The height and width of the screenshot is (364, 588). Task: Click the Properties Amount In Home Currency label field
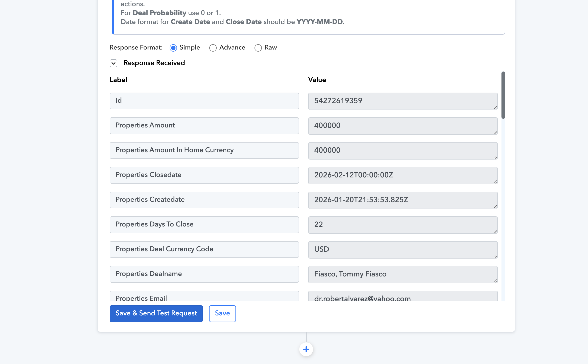coord(204,150)
